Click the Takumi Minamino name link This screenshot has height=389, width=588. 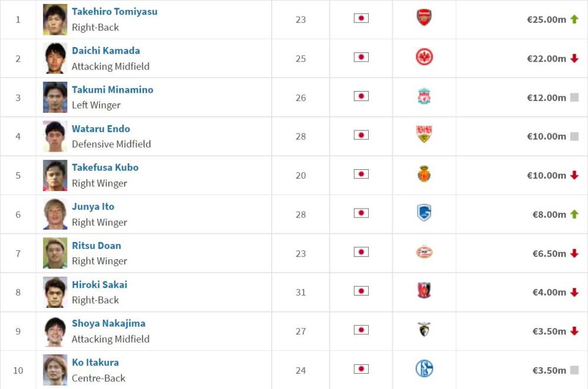coord(112,89)
